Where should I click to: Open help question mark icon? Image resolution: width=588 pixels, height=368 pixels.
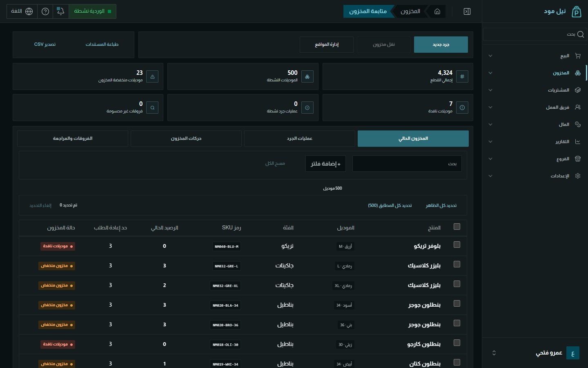pyautogui.click(x=45, y=11)
